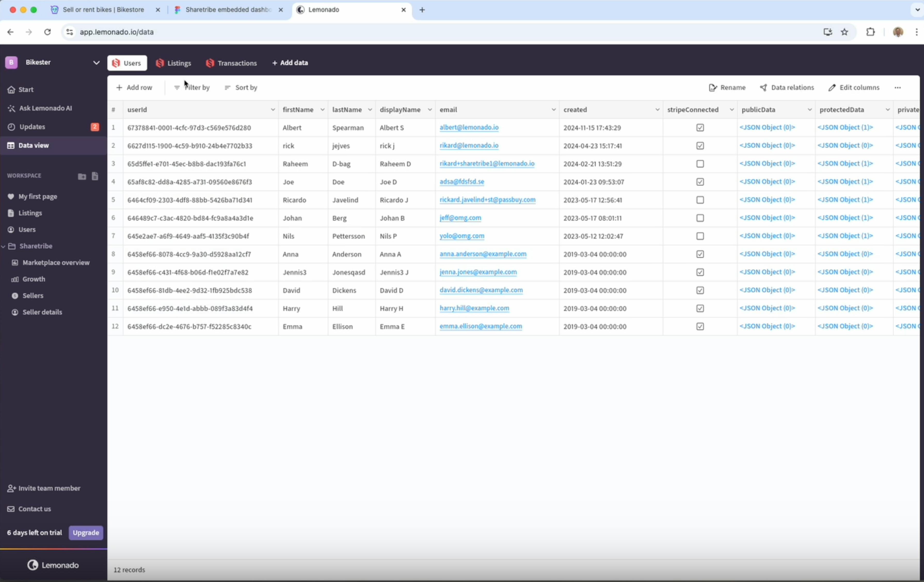924x582 pixels.
Task: Bookmark this page with star icon
Action: point(844,32)
